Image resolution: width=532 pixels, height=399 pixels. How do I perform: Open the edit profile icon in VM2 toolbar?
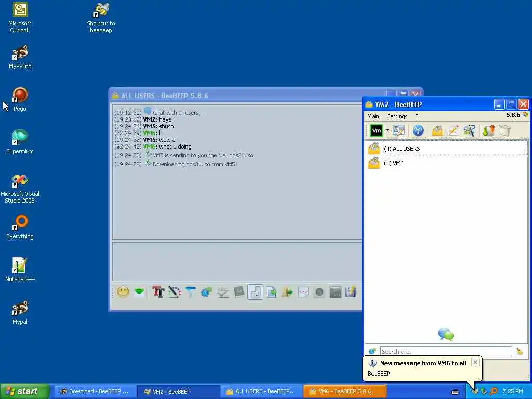pos(399,130)
